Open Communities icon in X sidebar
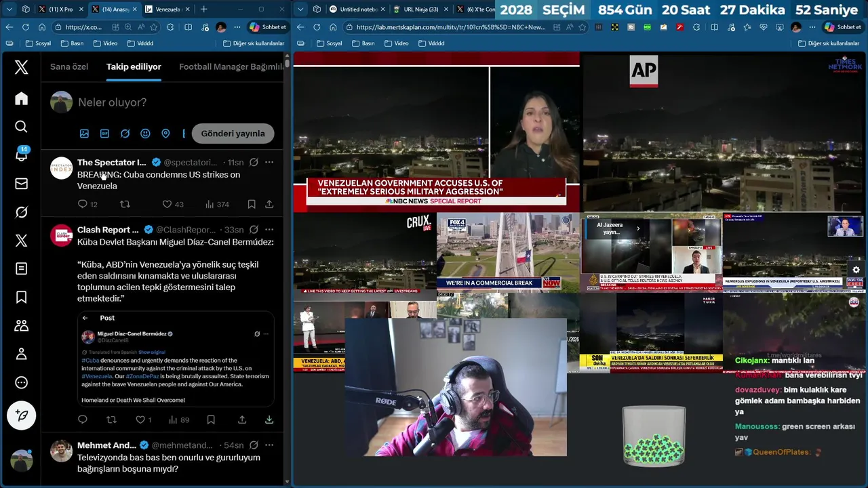This screenshot has height=488, width=868. coord(21,325)
